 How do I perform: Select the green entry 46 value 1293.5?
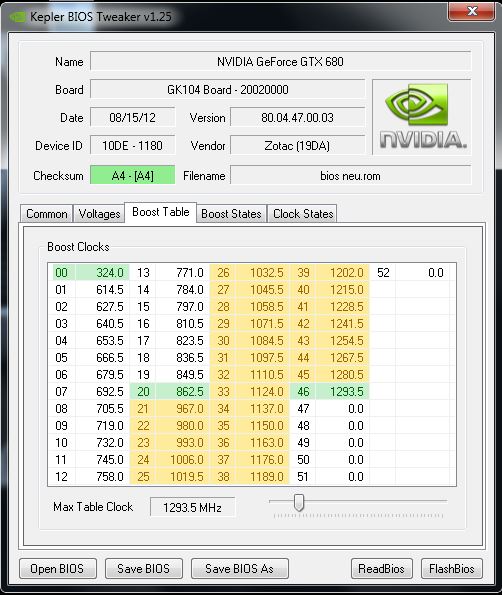[343, 391]
